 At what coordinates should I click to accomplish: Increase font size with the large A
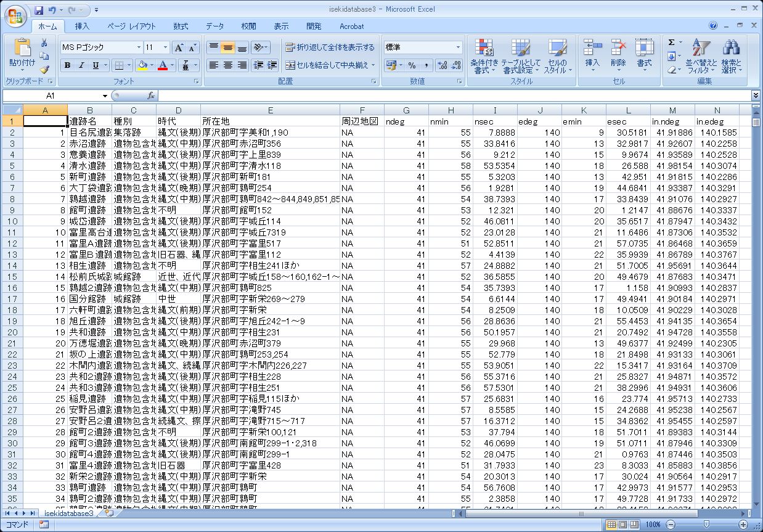[x=179, y=47]
